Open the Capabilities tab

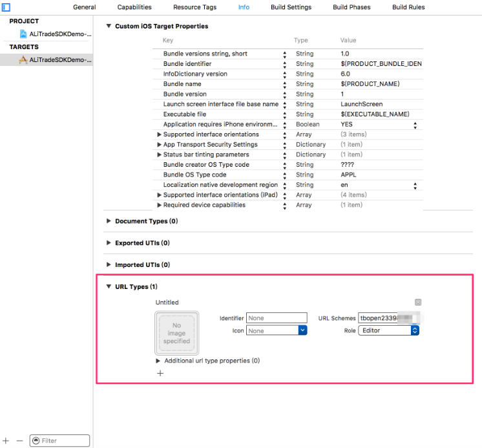pos(134,7)
